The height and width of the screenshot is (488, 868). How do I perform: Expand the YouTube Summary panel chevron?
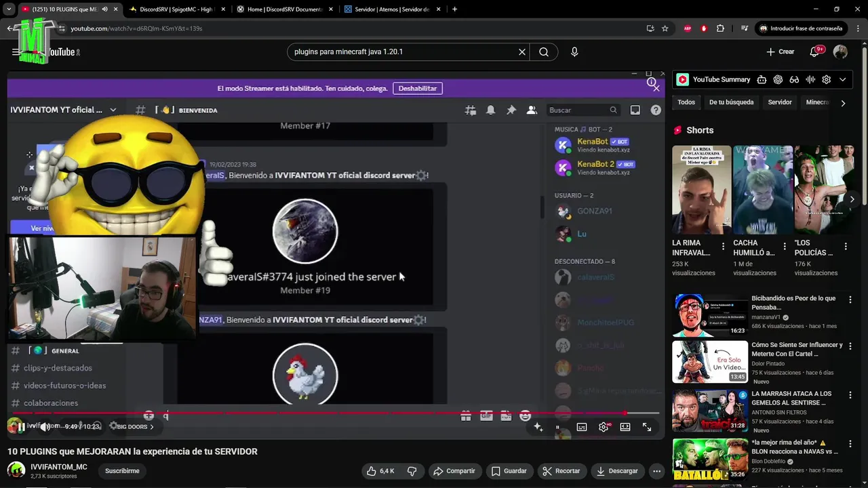coord(843,79)
